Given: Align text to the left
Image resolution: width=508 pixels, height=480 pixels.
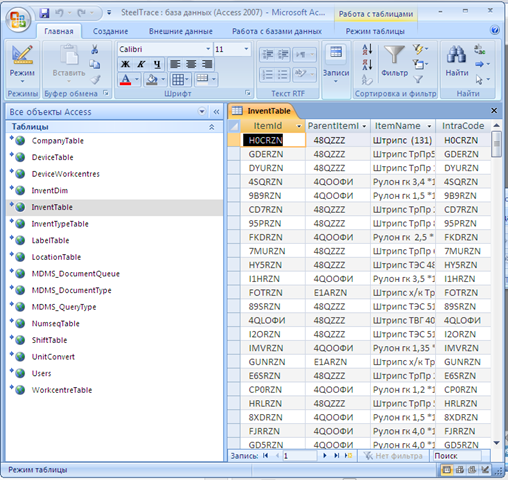Looking at the screenshot, I should pyautogui.click(x=175, y=64).
